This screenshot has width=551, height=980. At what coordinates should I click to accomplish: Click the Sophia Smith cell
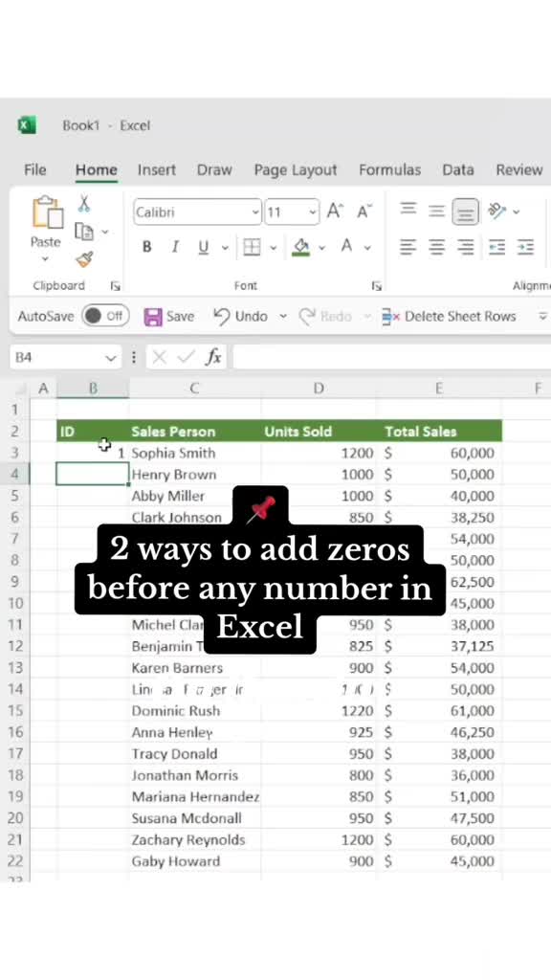click(x=195, y=453)
